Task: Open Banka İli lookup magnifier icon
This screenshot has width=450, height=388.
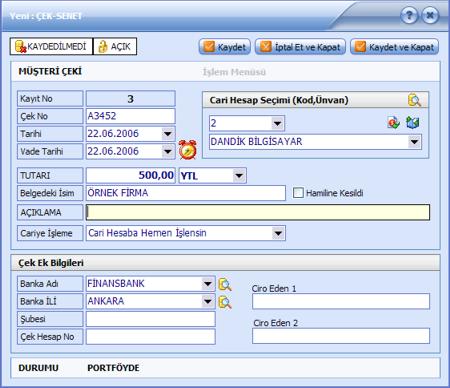Action: coord(225,302)
